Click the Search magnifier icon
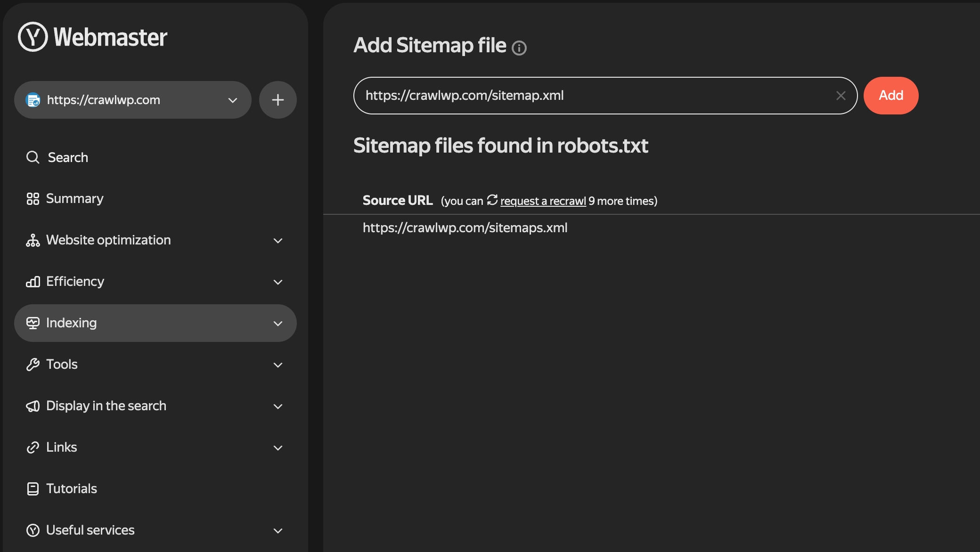The width and height of the screenshot is (980, 552). click(x=33, y=157)
